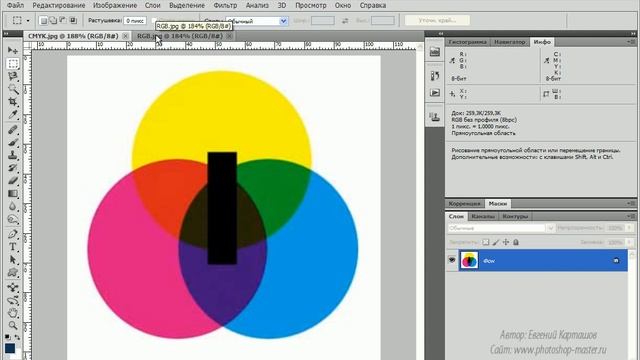The image size is (640, 360).
Task: Swap width and height values in options bar
Action: 345,20
